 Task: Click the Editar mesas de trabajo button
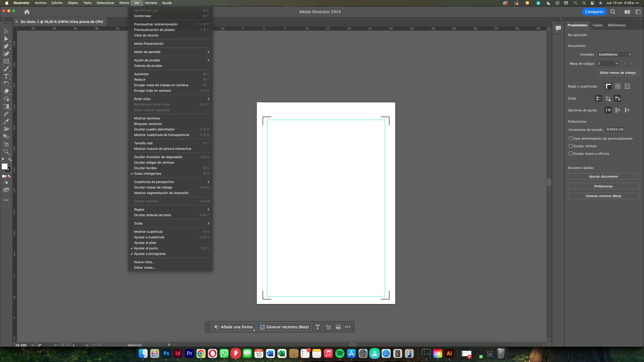[617, 73]
